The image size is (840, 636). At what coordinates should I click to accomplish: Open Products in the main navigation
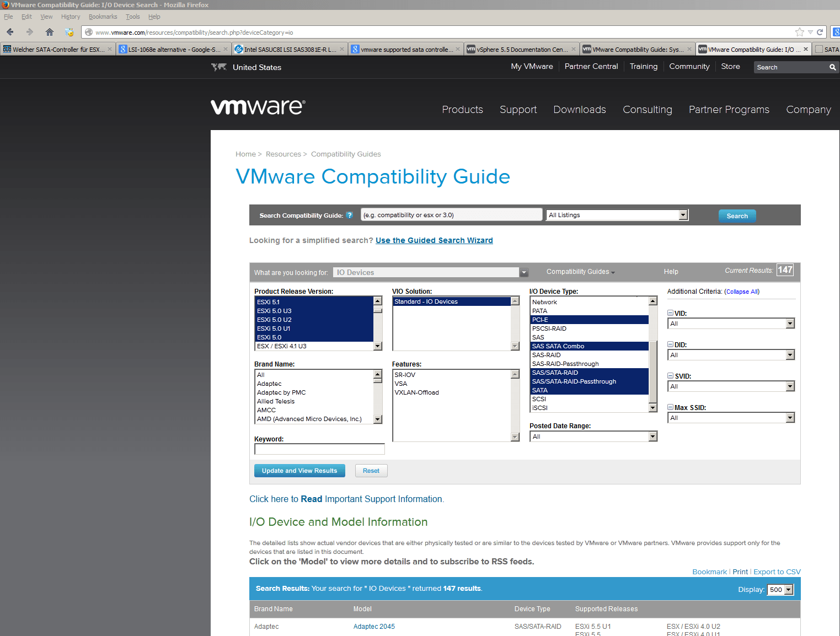[x=462, y=110]
